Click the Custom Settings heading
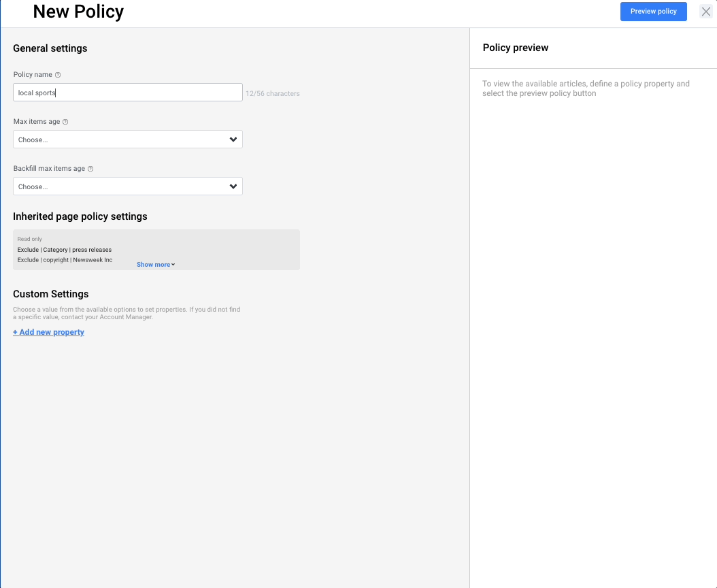 pos(51,294)
